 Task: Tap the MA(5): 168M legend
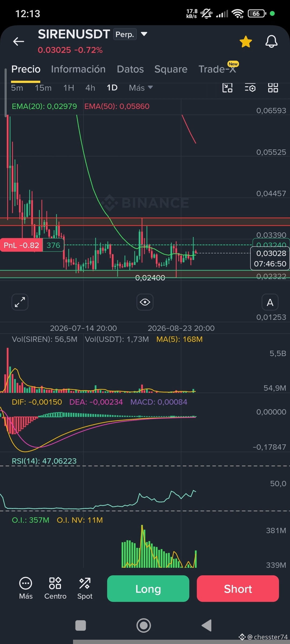point(179,339)
